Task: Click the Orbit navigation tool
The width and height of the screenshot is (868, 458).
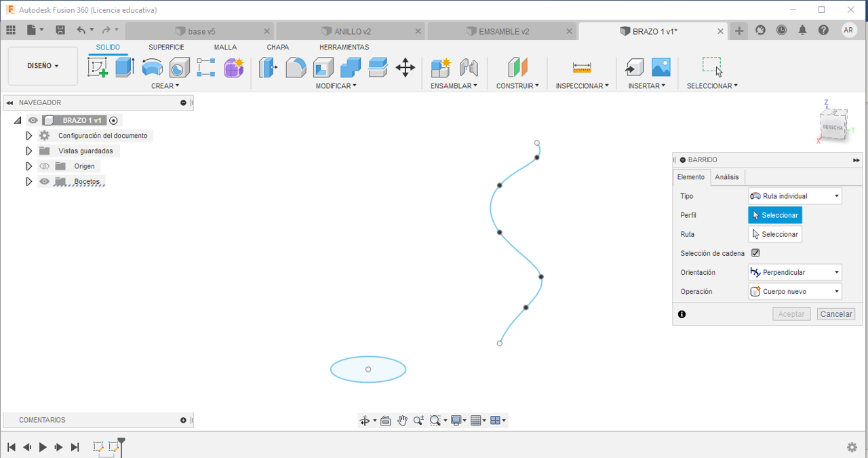Action: tap(365, 421)
